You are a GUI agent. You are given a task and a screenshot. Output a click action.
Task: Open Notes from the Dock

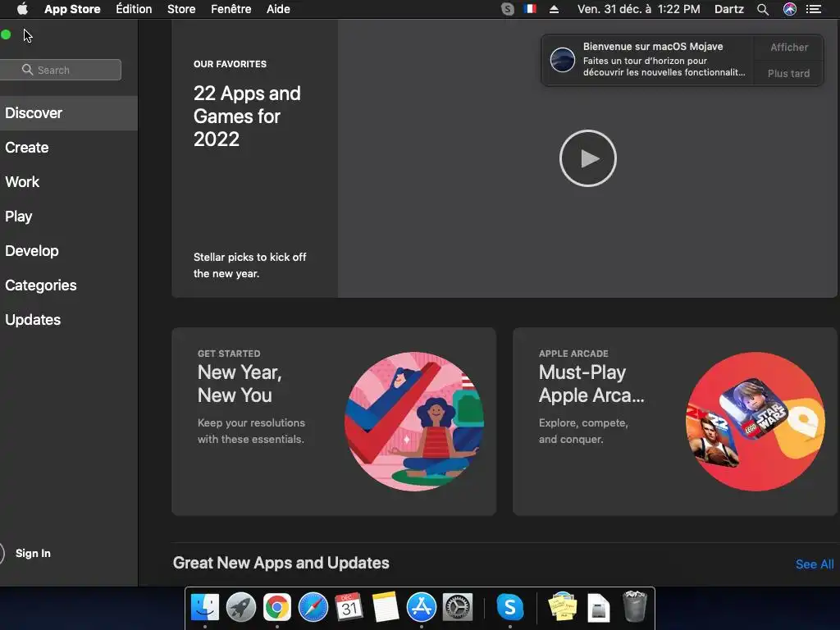(x=386, y=608)
